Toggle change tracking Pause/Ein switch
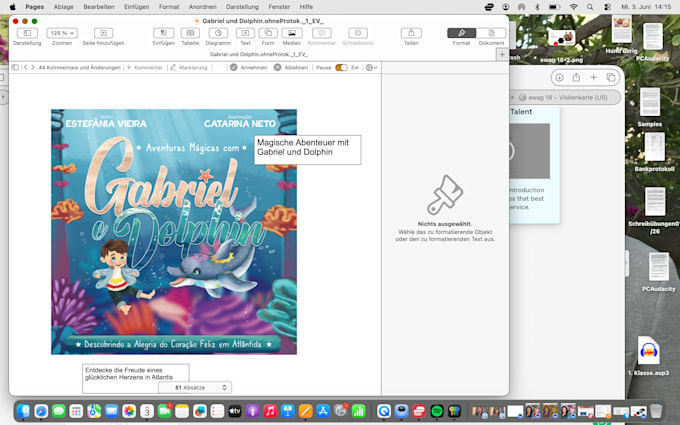 tap(341, 67)
